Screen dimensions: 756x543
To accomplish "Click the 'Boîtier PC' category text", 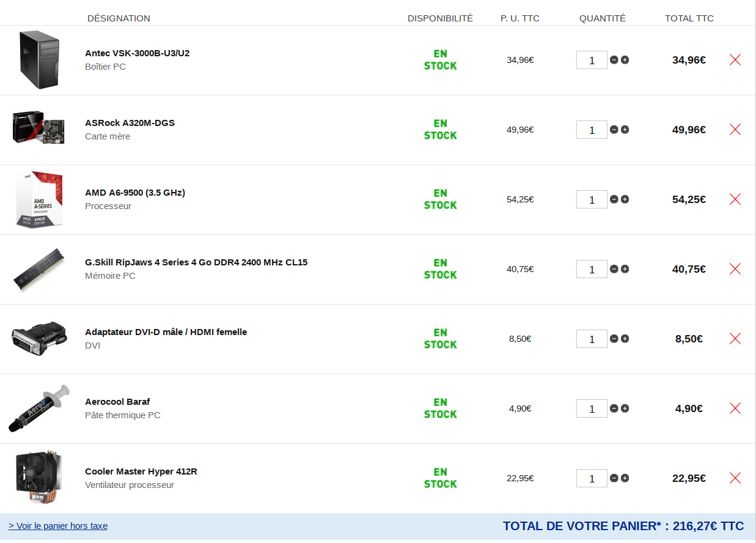I will 105,67.
